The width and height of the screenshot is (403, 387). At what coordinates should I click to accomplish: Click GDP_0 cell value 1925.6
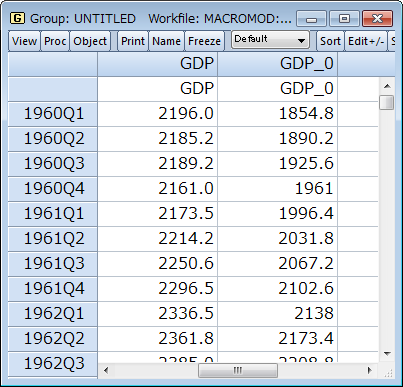click(277, 164)
